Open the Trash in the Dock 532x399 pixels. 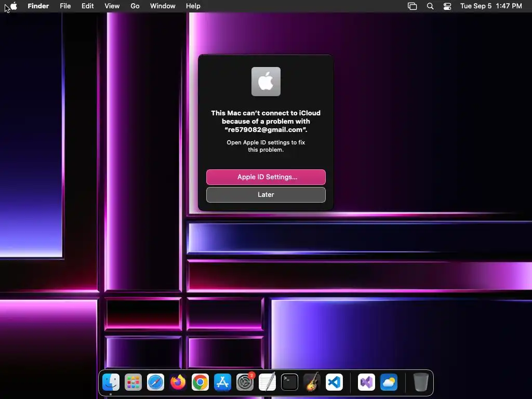[421, 382]
